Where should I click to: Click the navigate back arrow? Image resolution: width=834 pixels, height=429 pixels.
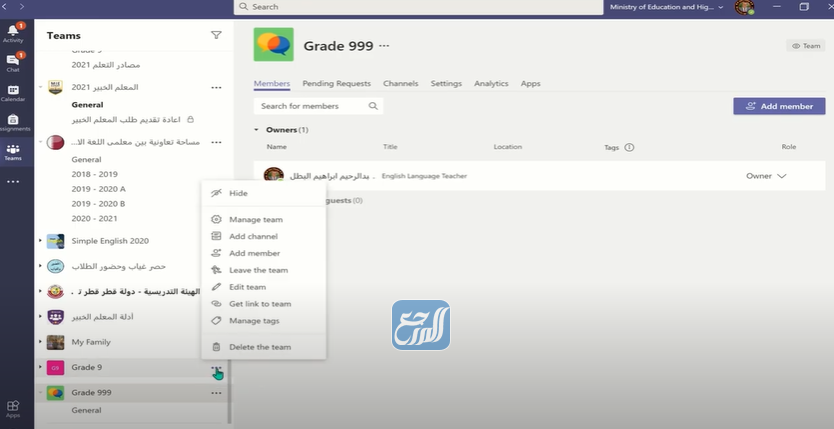click(x=4, y=6)
